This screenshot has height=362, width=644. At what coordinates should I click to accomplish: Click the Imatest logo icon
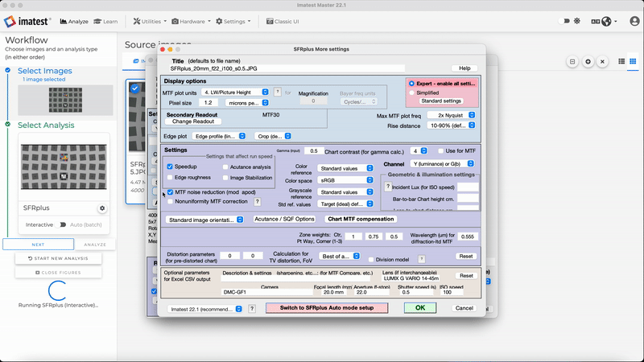tap(10, 22)
